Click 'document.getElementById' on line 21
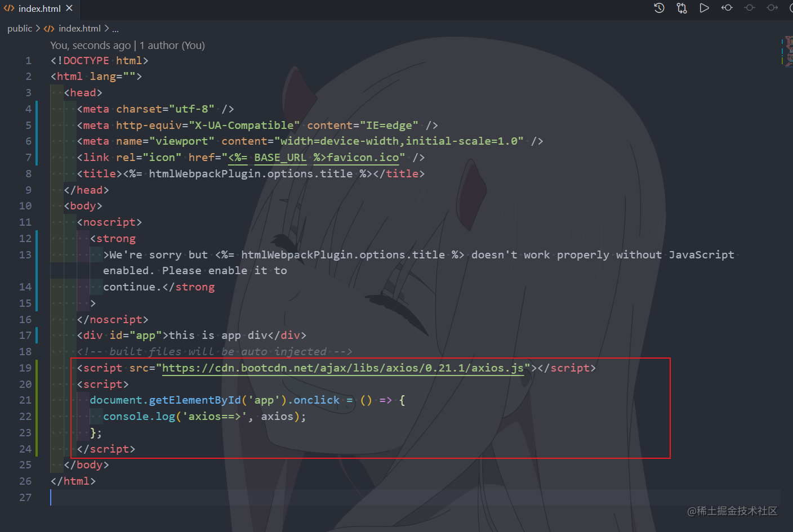Viewport: 793px width, 532px height. [165, 400]
